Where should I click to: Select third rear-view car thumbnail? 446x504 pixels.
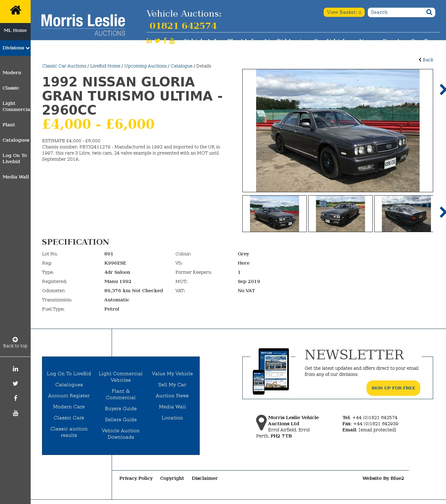click(404, 214)
